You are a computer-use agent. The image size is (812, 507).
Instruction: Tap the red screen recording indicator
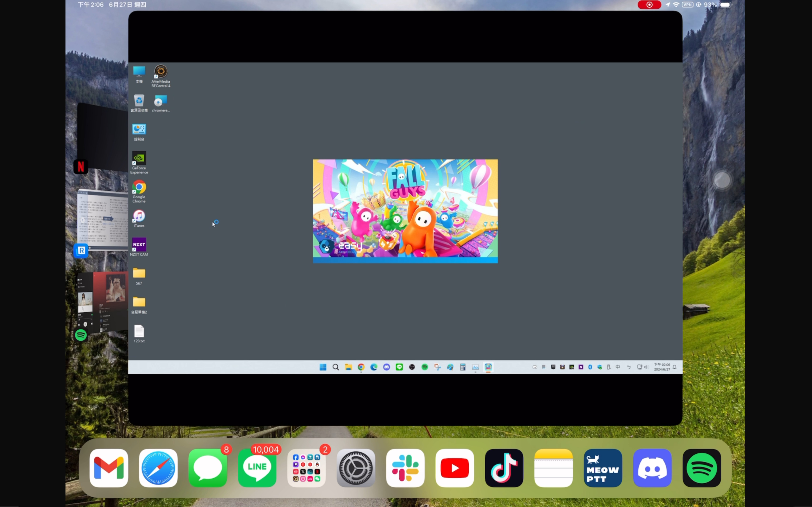pos(649,5)
